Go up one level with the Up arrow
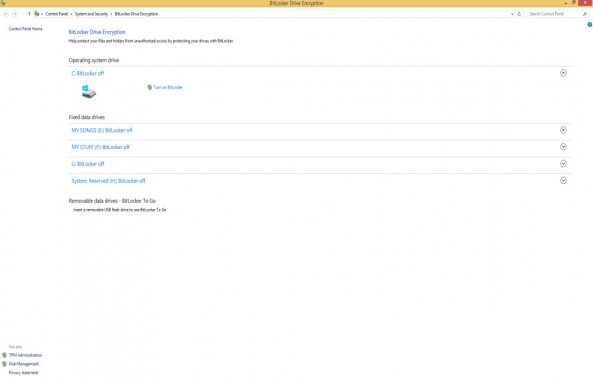 coord(29,14)
